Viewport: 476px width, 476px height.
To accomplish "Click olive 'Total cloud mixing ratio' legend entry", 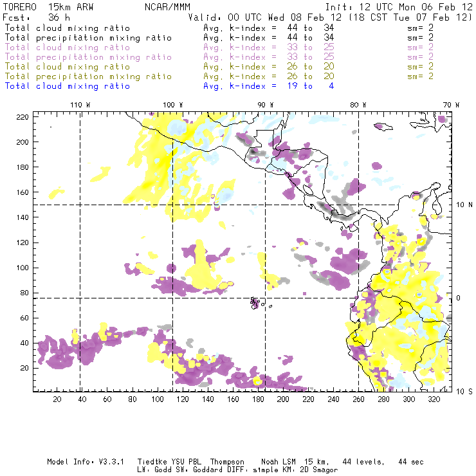I will click(68, 67).
